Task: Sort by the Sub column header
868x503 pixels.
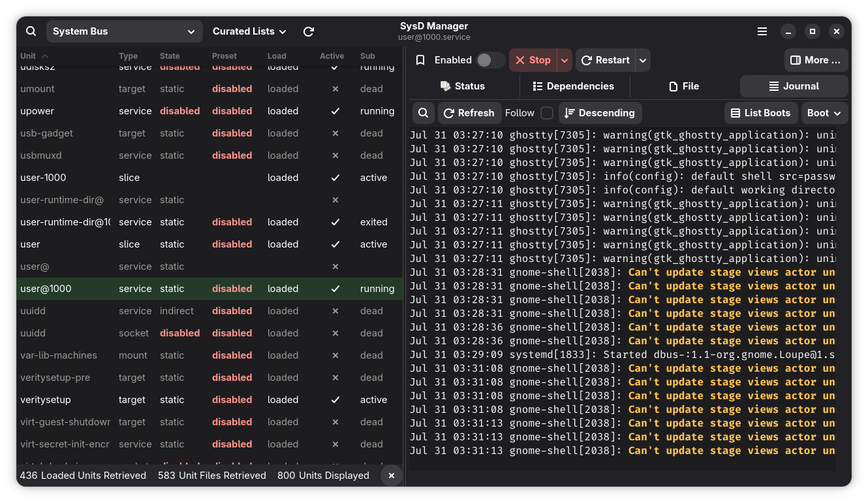Action: coord(367,56)
